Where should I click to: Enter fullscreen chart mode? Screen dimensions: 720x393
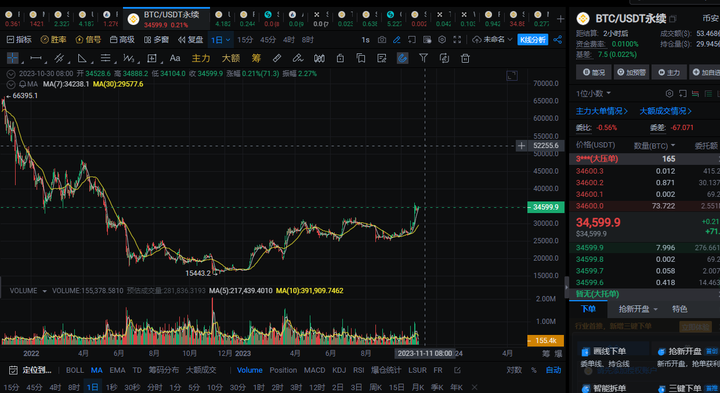(x=457, y=40)
